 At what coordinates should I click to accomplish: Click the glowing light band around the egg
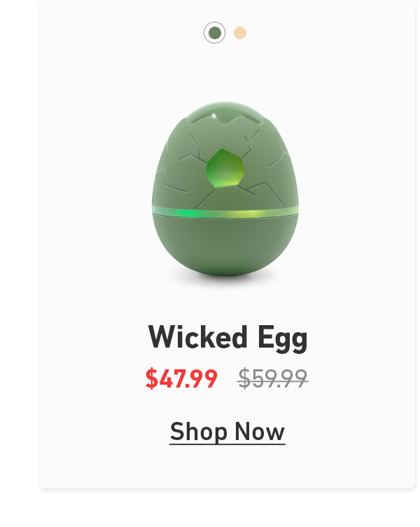point(225,212)
